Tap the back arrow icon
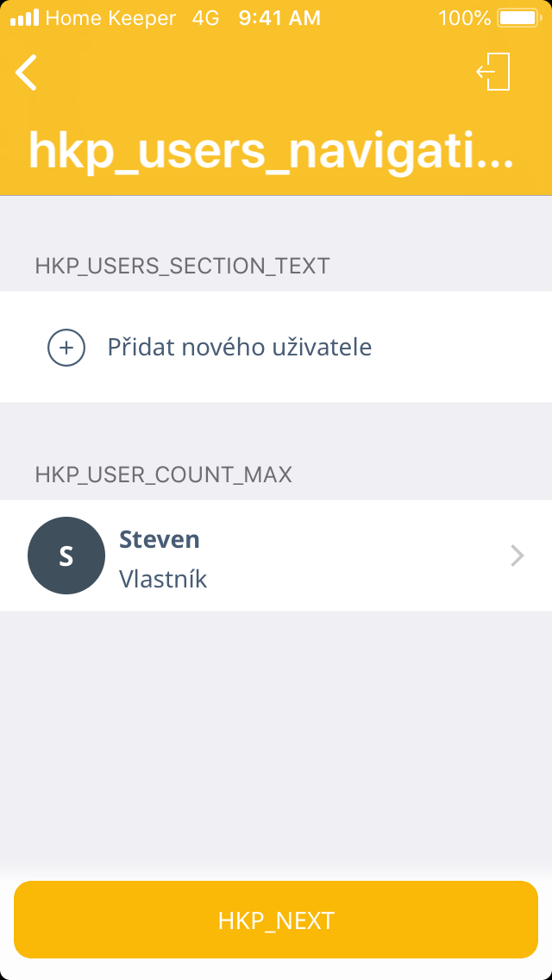 [27, 72]
